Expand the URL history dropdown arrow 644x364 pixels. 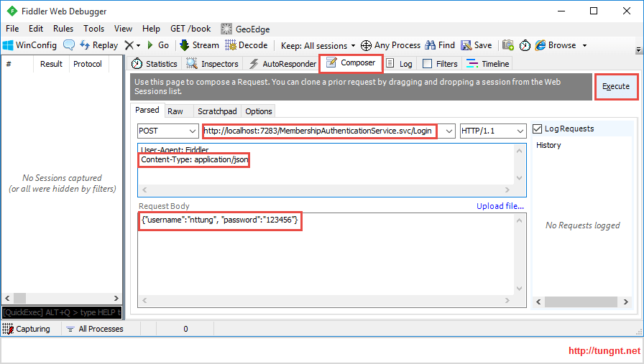[x=449, y=131]
